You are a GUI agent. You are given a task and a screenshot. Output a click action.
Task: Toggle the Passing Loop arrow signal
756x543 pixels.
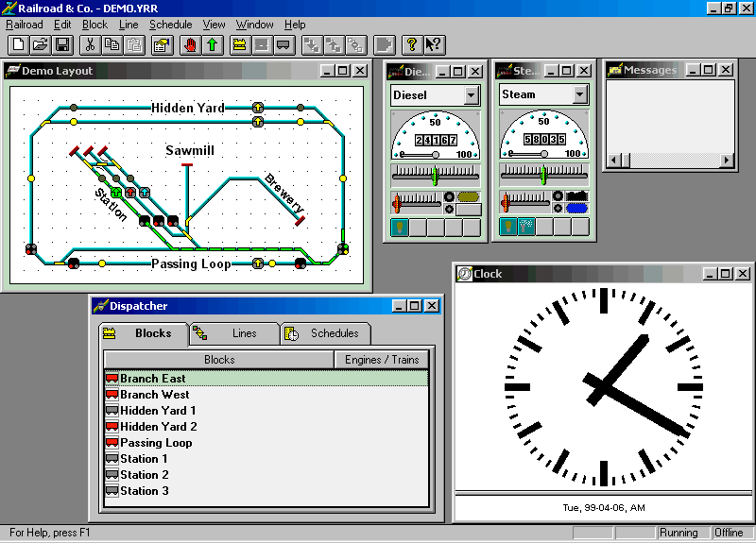tap(258, 263)
